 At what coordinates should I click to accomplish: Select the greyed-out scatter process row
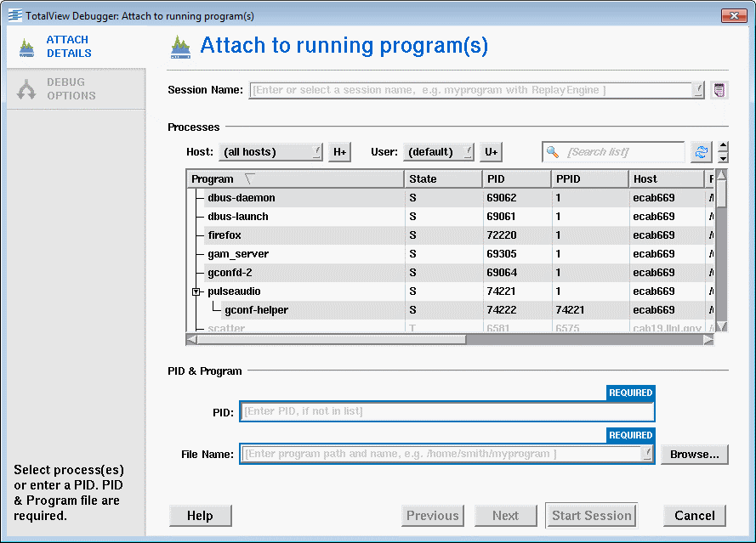coord(451,326)
